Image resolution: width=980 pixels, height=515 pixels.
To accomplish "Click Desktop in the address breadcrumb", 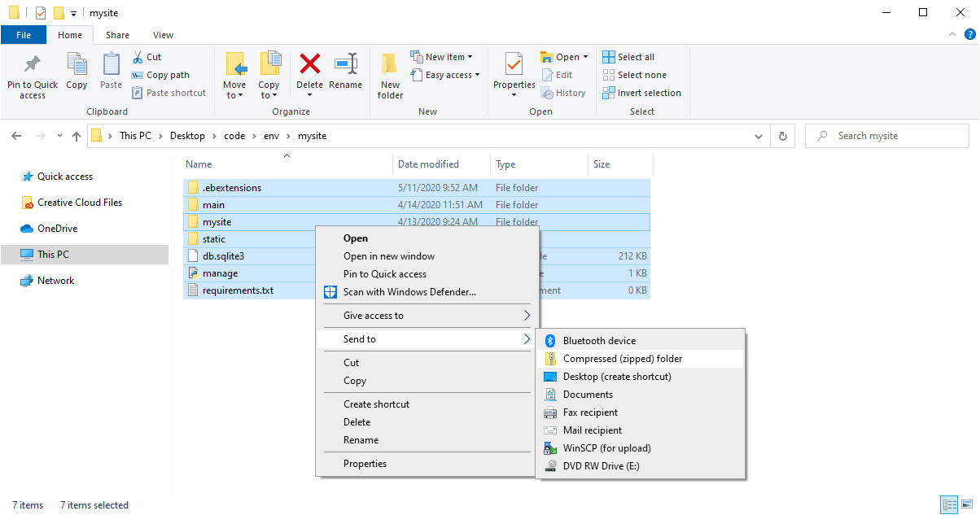I will coord(187,136).
